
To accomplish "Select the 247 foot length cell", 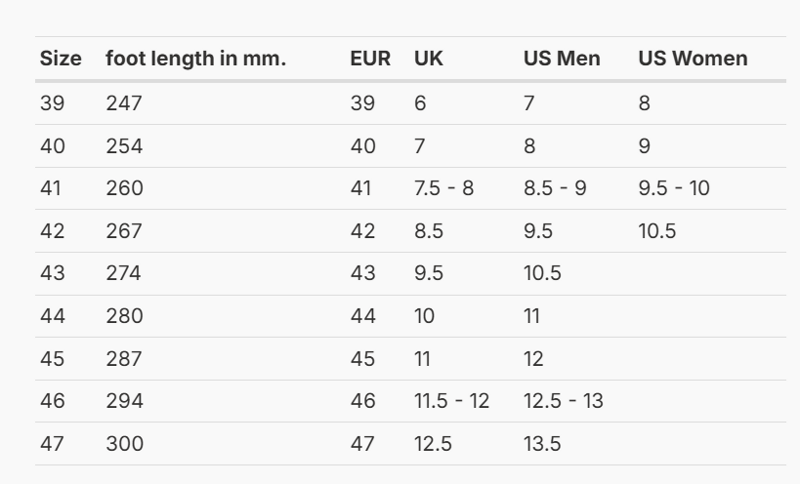I will pyautogui.click(x=124, y=103).
